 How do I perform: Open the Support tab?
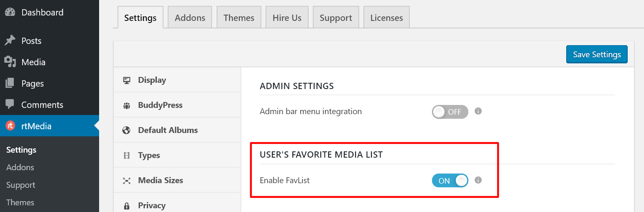(336, 18)
